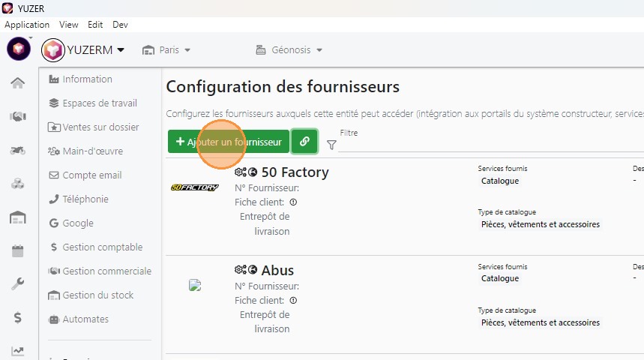Click the home icon in left sidebar
This screenshot has width=644, height=360.
(18, 82)
